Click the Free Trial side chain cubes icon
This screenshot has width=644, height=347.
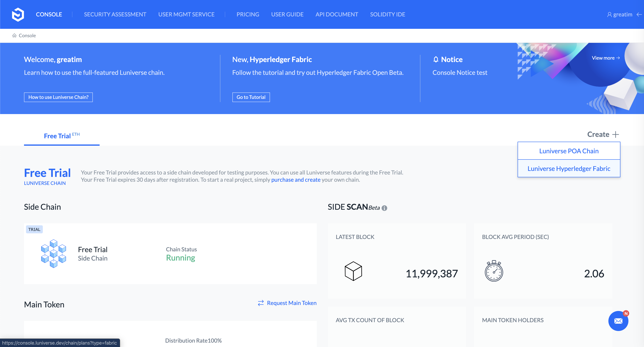[x=54, y=254]
